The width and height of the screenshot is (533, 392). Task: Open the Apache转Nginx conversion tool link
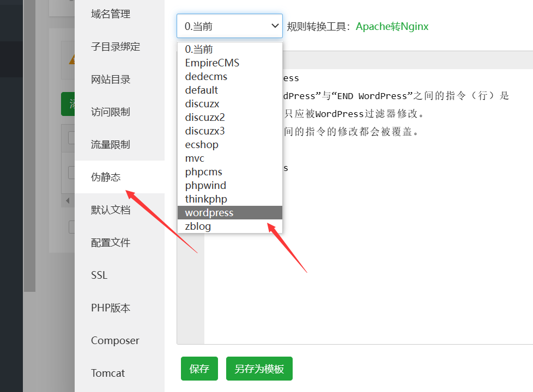click(392, 26)
